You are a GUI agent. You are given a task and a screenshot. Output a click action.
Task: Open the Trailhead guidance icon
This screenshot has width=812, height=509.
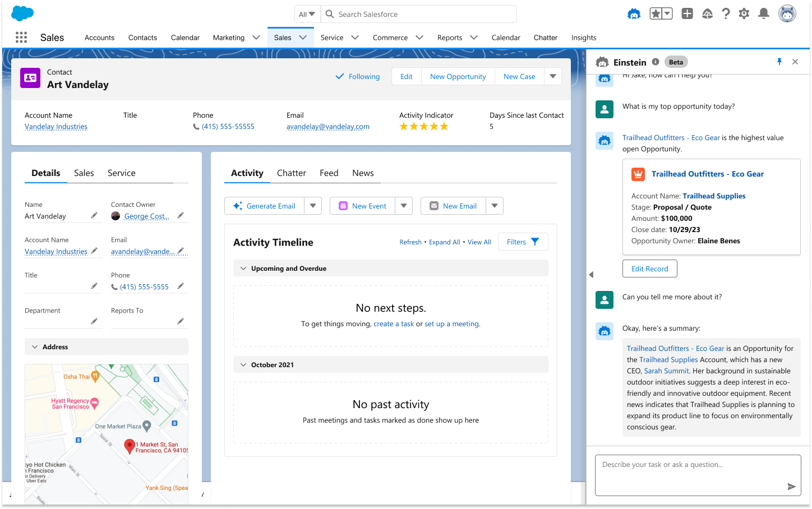point(708,14)
